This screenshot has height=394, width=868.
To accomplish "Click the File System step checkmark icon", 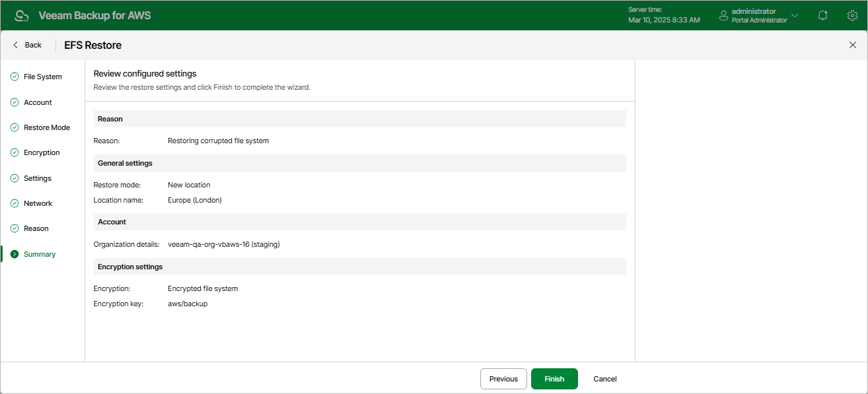I will 15,77.
